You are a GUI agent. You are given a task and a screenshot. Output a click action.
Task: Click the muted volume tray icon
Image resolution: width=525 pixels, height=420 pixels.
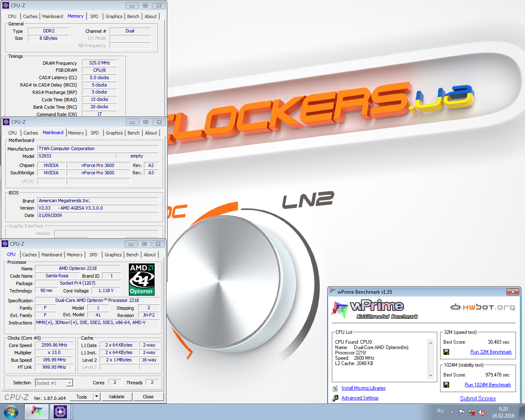(482, 412)
